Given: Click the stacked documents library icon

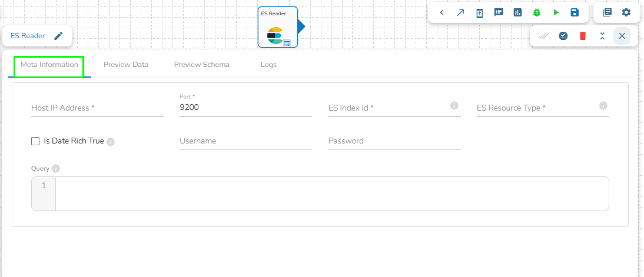Looking at the screenshot, I should (x=607, y=12).
